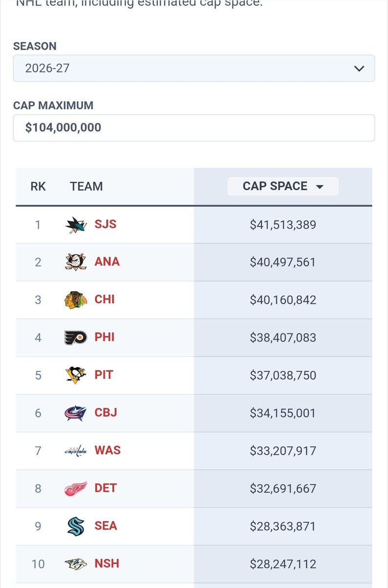Open the NSH team link
Image resolution: width=388 pixels, height=588 pixels.
[x=107, y=563]
